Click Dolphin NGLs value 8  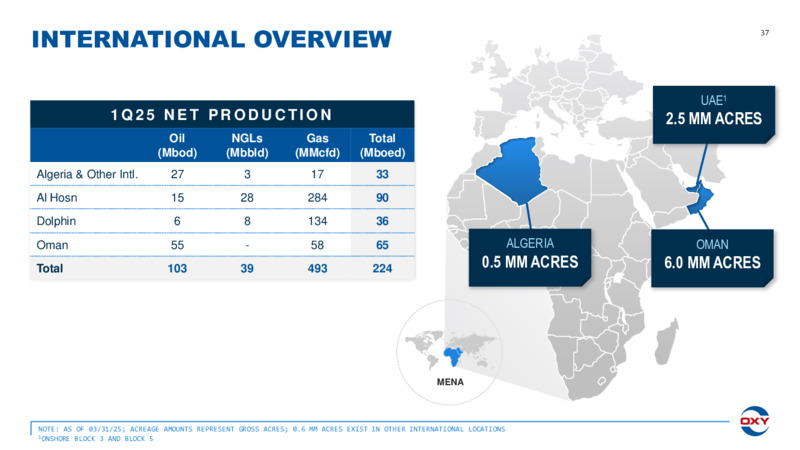tap(247, 221)
